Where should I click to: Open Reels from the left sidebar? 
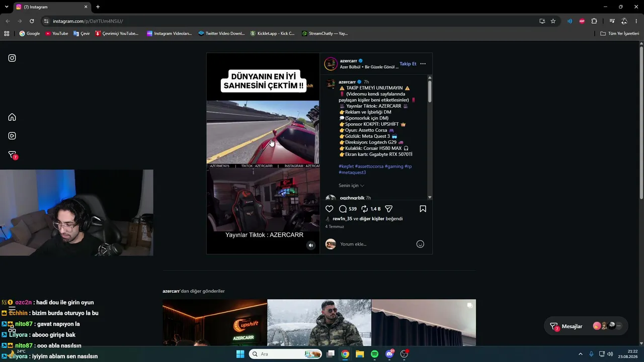tap(12, 136)
